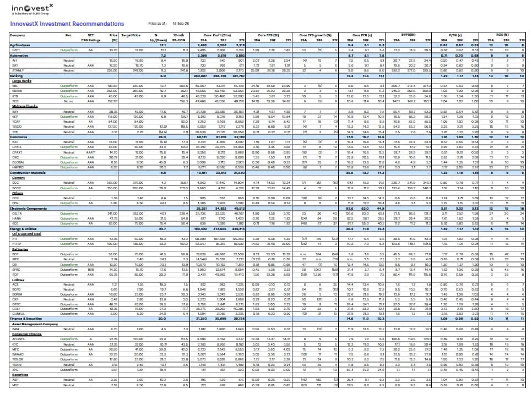
Task: Click the STANLY ticker cell
Action: (x=18, y=70)
